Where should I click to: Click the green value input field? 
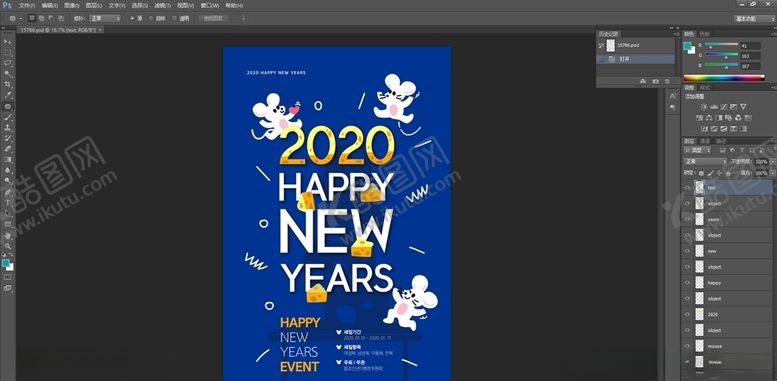(751, 56)
